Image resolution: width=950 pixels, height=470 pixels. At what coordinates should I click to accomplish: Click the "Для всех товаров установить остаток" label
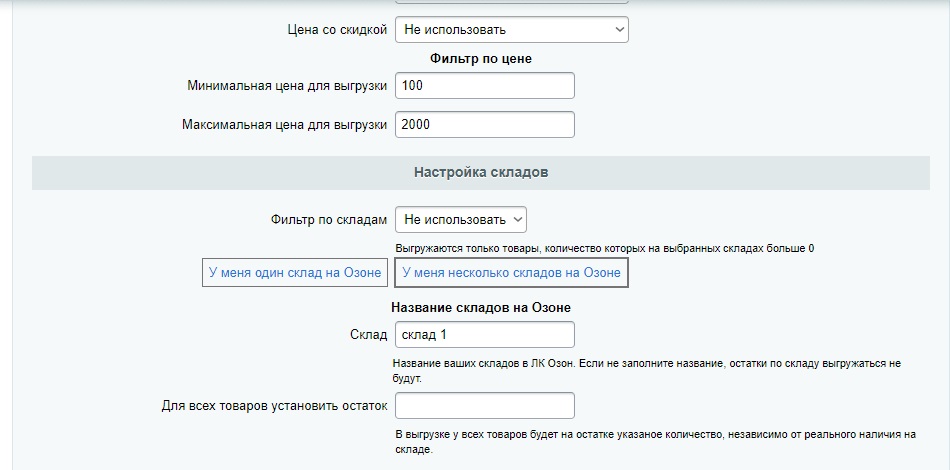click(274, 405)
